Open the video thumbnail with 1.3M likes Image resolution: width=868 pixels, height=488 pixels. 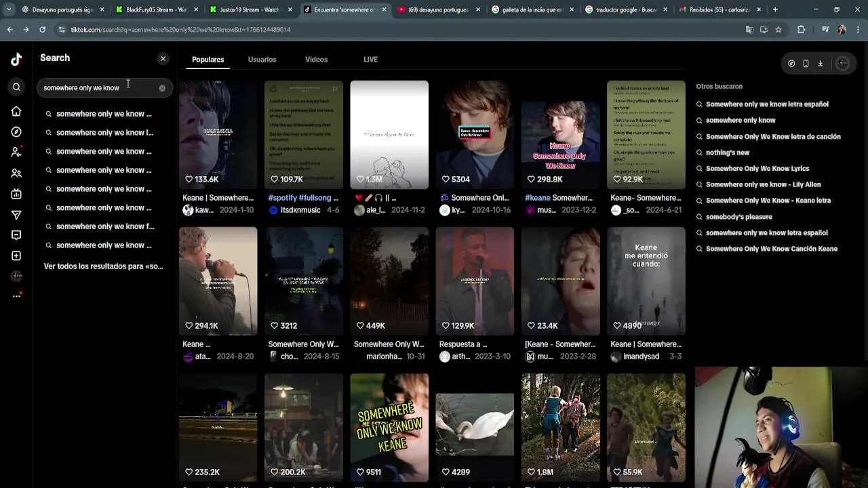click(389, 135)
